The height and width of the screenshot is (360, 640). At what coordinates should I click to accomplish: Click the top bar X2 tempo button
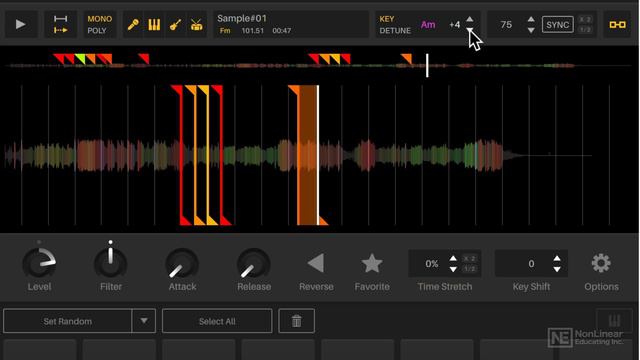coord(585,20)
